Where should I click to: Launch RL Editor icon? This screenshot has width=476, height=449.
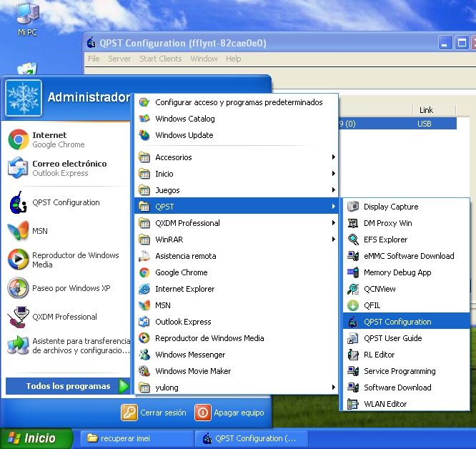pos(353,355)
